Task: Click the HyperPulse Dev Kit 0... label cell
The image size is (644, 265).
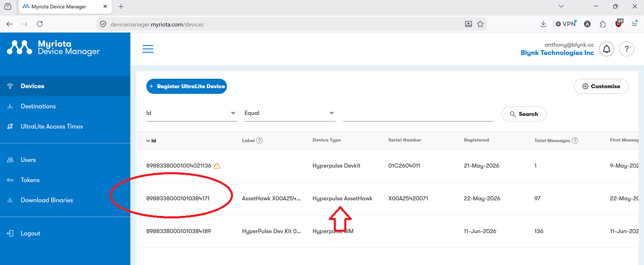Action: [271, 231]
